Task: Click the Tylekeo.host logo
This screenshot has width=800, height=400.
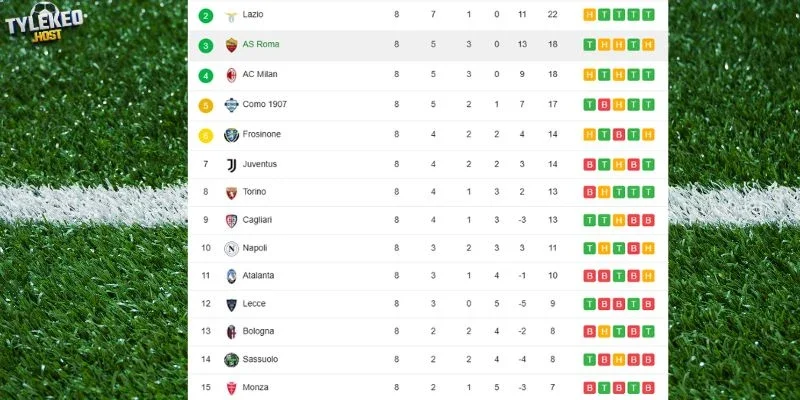Action: click(x=44, y=21)
